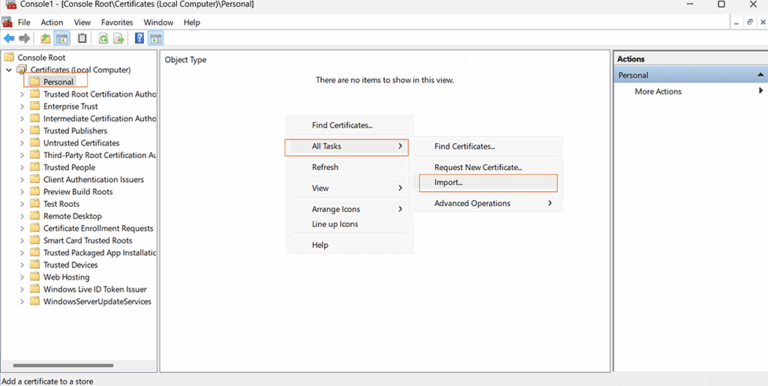Screen dimensions: 768x386
Task: Restore the inner MDI child window
Action: point(749,23)
